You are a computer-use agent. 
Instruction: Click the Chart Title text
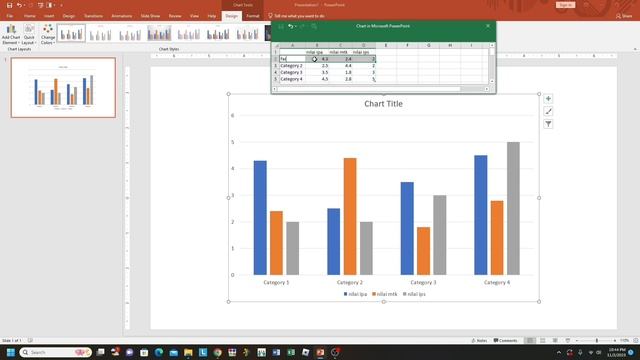(x=383, y=104)
